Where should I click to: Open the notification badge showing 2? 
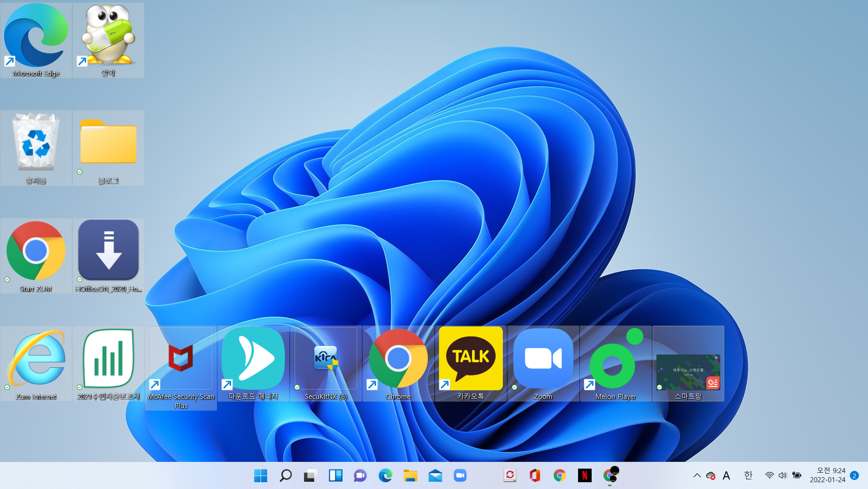854,475
